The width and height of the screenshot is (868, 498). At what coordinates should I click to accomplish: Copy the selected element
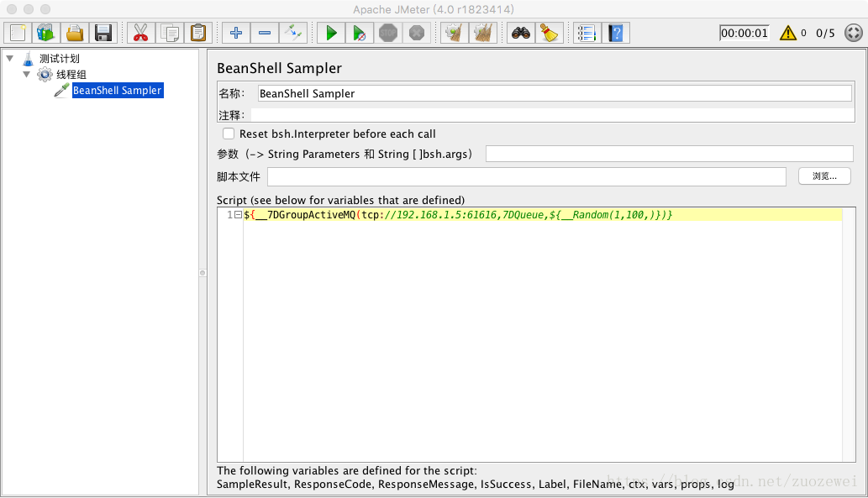[x=170, y=33]
